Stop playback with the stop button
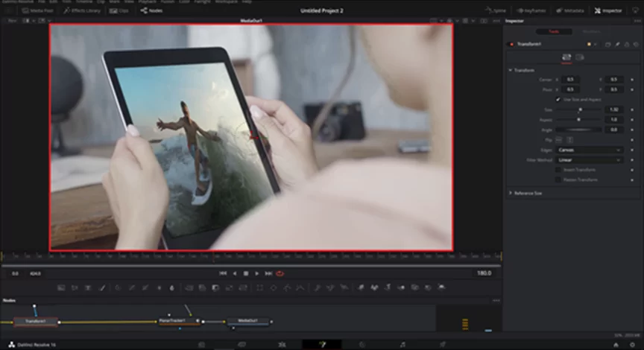This screenshot has height=350, width=644. [x=246, y=274]
